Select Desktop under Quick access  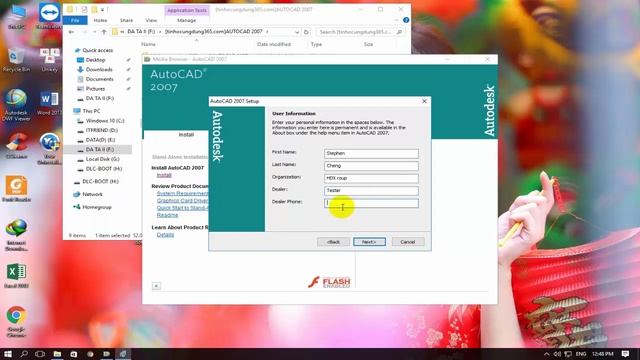tap(96, 60)
